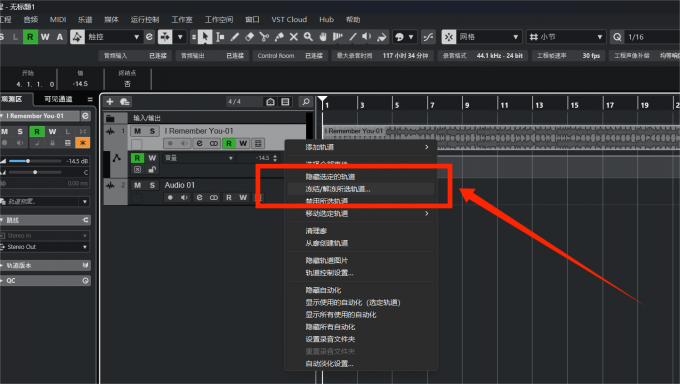Solo the Audio 01 track
The width and height of the screenshot is (680, 384).
(x=152, y=185)
